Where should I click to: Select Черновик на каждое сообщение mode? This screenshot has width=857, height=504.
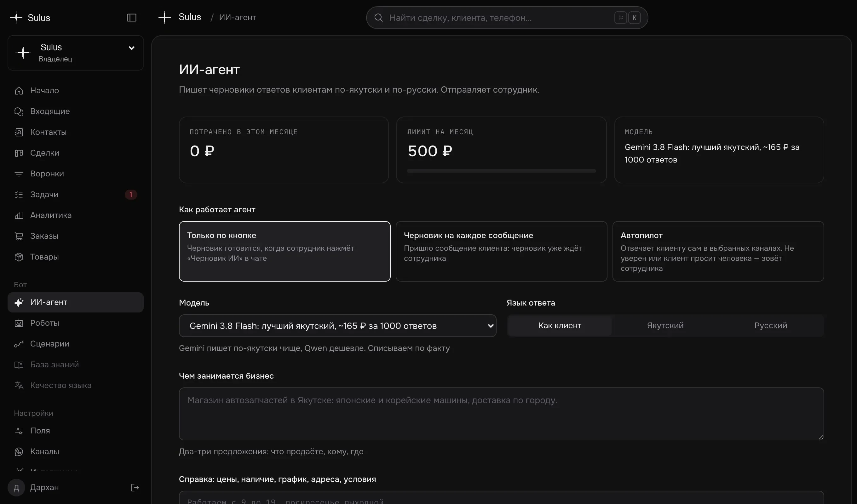pos(501,251)
